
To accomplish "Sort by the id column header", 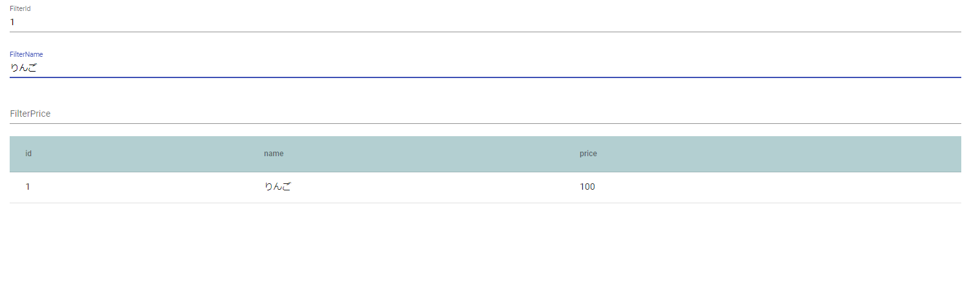I will coord(28,154).
